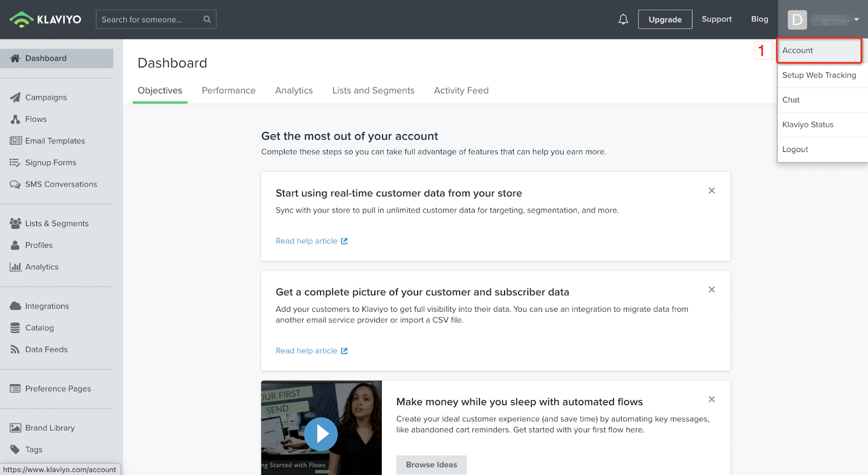The height and width of the screenshot is (475, 868).
Task: Open Read help article for store sync
Action: point(311,241)
